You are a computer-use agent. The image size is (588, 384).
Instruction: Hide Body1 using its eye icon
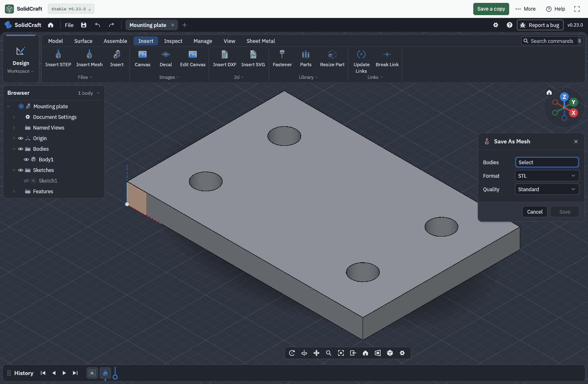26,160
